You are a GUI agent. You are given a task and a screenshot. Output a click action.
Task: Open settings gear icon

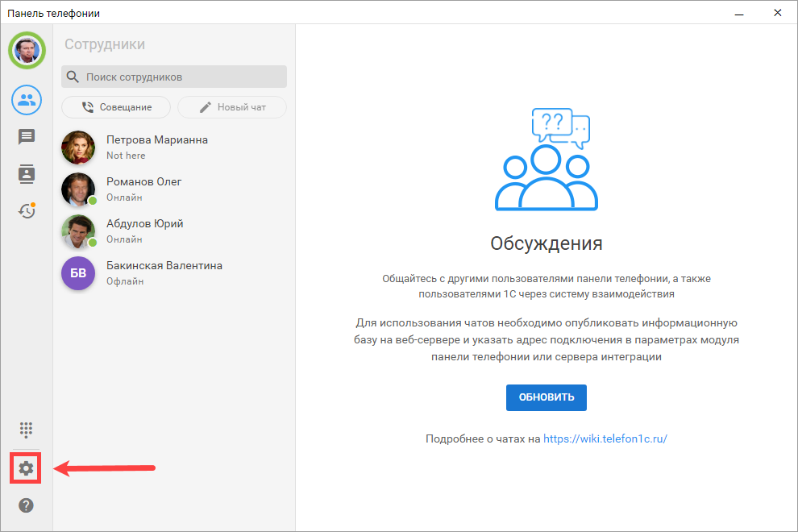point(27,468)
